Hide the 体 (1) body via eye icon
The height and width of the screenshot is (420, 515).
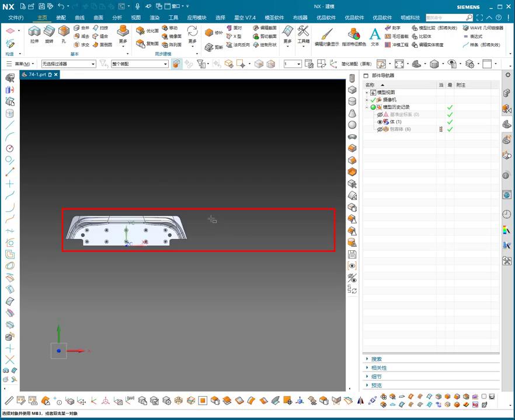[x=380, y=122]
